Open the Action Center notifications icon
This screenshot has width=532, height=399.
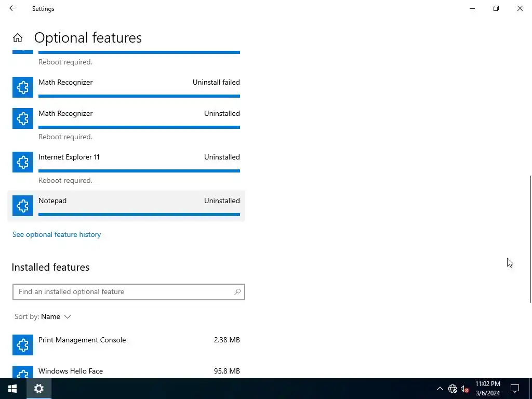point(515,389)
